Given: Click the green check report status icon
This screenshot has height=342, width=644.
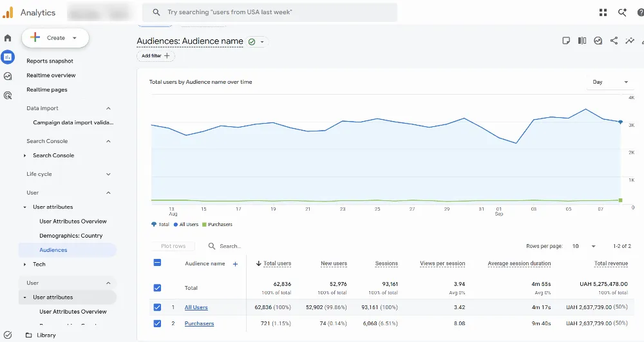Looking at the screenshot, I should click(252, 41).
